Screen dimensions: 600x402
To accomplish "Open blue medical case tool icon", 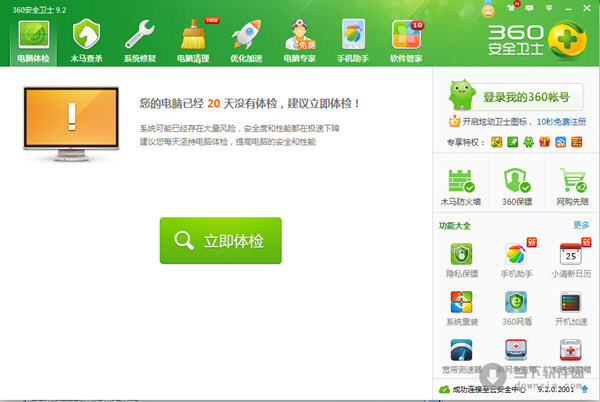I will [516, 350].
